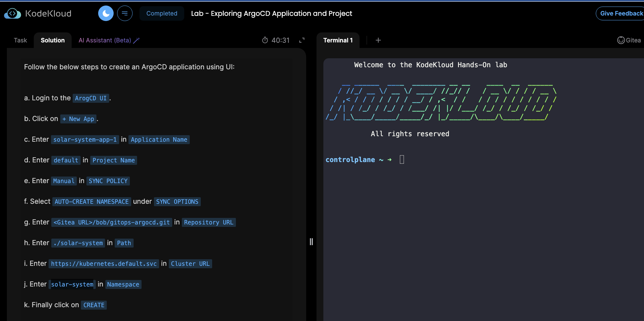644x321 pixels.
Task: Click the SYNC OPTIONS code text
Action: 177,202
